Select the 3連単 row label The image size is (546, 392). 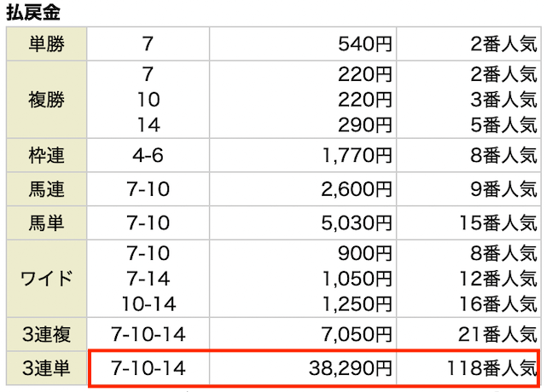point(46,368)
